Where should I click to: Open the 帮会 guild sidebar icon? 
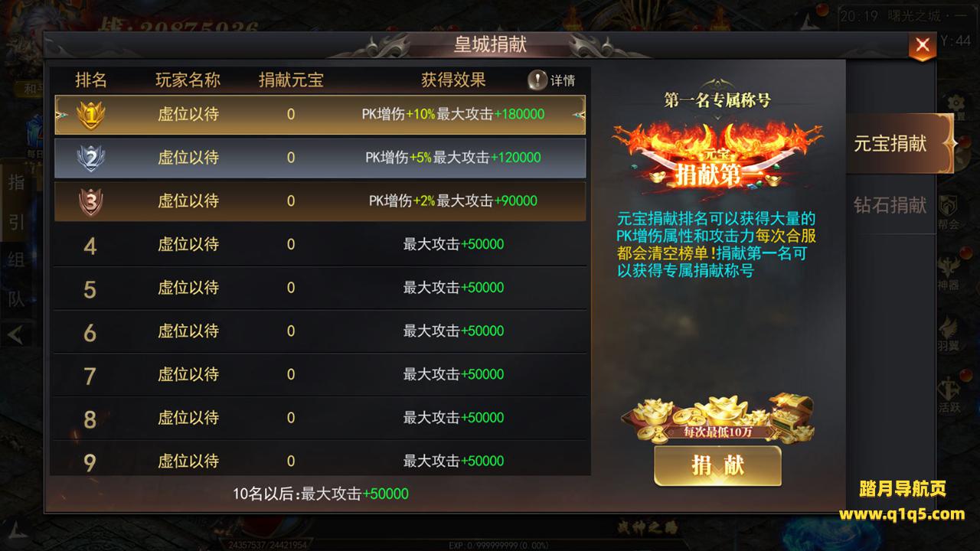click(949, 212)
